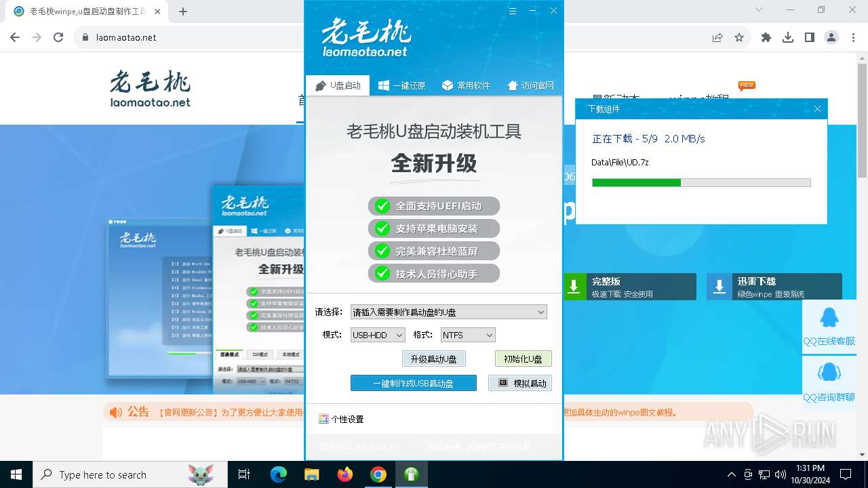The image size is (868, 488).
Task: Open the 访问官网 tab
Action: (530, 85)
